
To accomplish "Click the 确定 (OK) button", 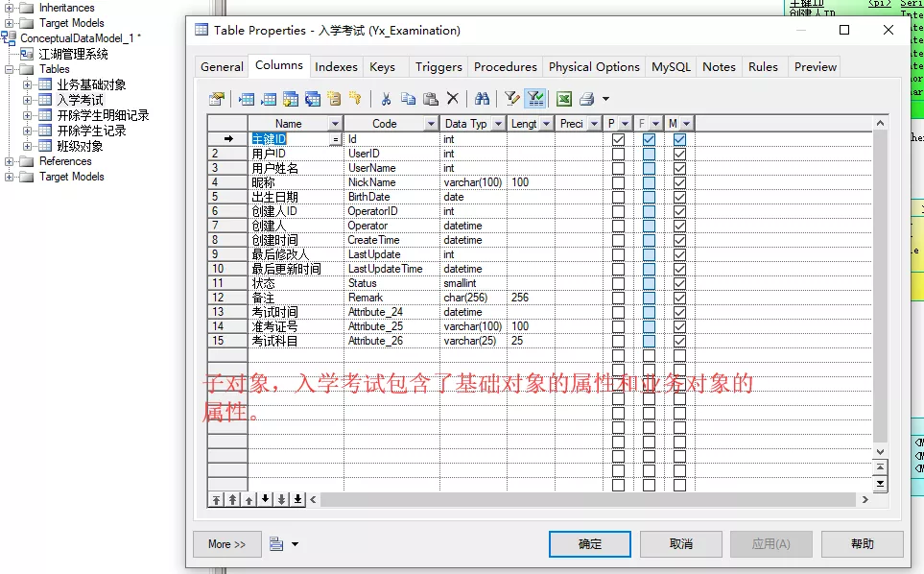I will coord(590,544).
